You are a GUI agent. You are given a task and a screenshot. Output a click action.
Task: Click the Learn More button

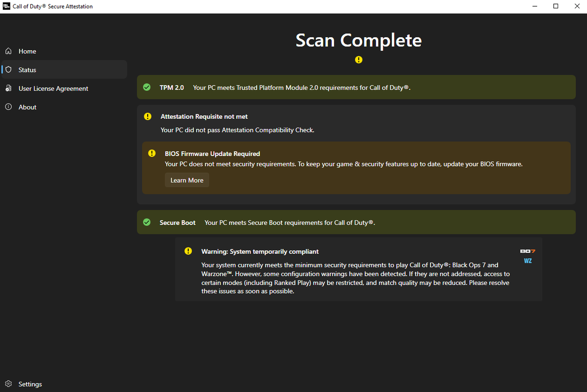pyautogui.click(x=187, y=180)
